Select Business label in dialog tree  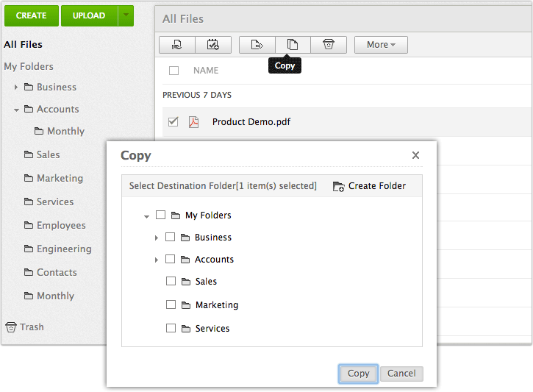coord(213,238)
